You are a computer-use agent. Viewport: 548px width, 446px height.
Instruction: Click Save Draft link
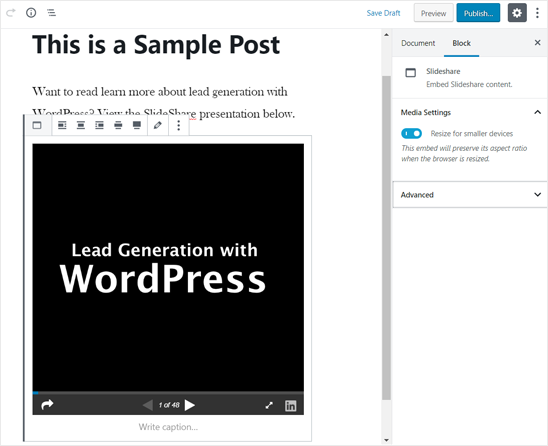point(383,13)
